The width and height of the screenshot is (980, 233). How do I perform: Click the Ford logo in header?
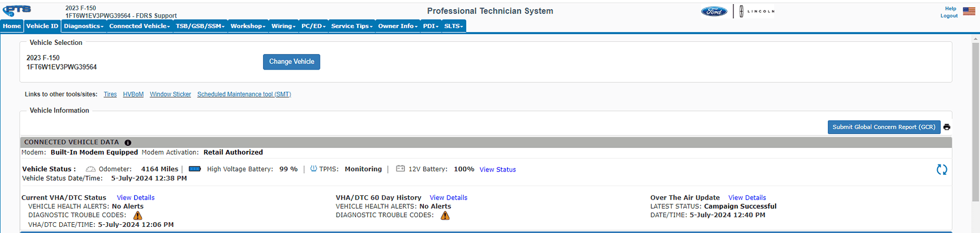tap(714, 11)
